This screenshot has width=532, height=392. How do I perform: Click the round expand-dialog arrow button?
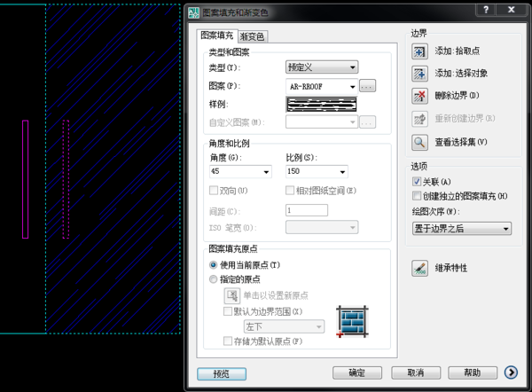[x=511, y=372]
